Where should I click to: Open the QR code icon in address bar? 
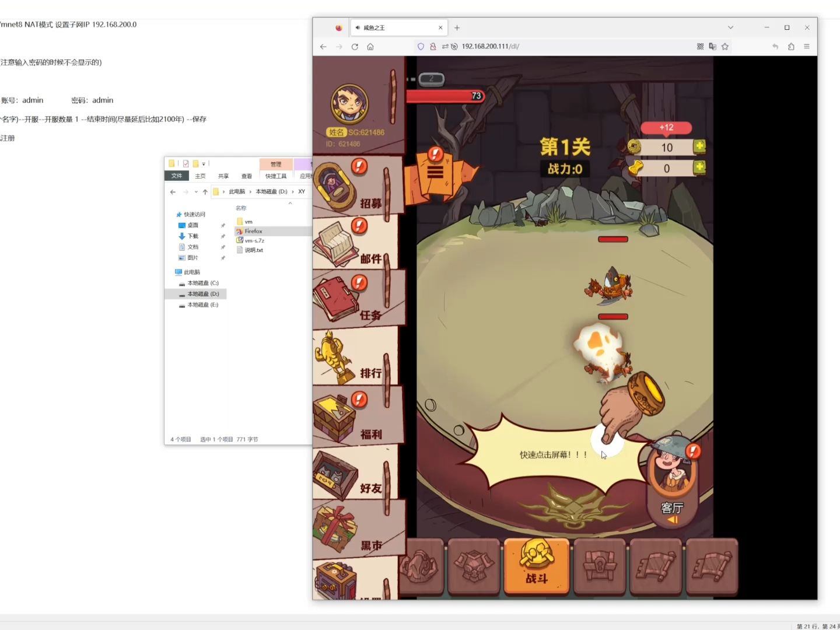(700, 47)
